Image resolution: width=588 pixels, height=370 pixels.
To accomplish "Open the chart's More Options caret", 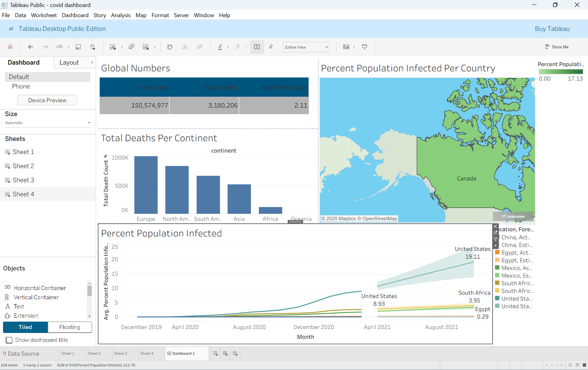I will (495, 246).
